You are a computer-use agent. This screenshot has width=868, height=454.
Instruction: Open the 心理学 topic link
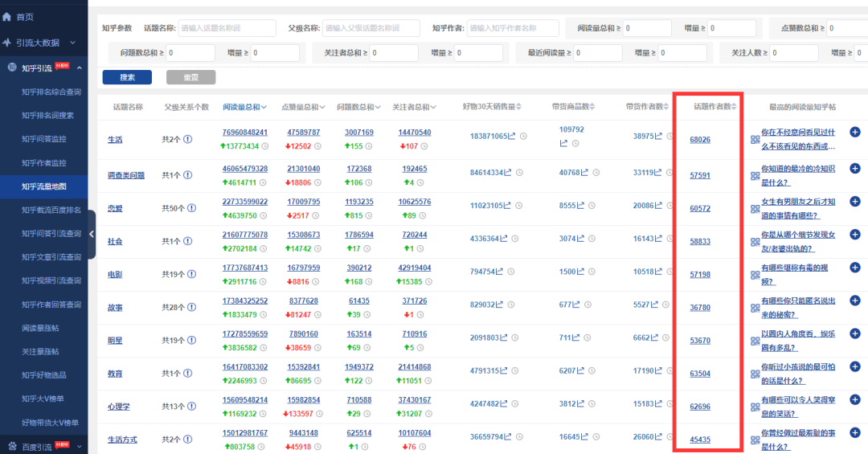(x=119, y=407)
